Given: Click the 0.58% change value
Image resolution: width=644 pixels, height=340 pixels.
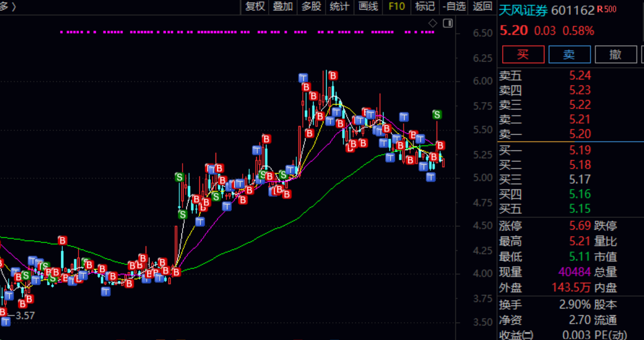Looking at the screenshot, I should pyautogui.click(x=578, y=31).
